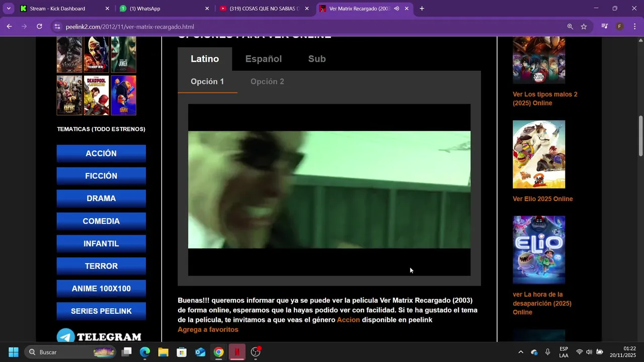Viewport: 644px width, 362px height.
Task: Open the Deadpool y Lobezno poster
Action: pos(96,95)
